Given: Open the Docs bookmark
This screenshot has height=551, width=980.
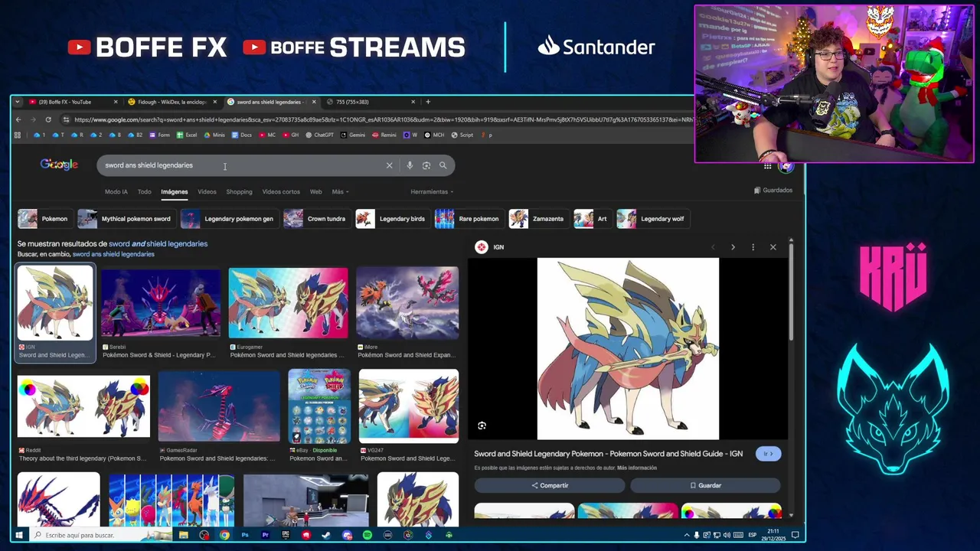Looking at the screenshot, I should click(241, 135).
